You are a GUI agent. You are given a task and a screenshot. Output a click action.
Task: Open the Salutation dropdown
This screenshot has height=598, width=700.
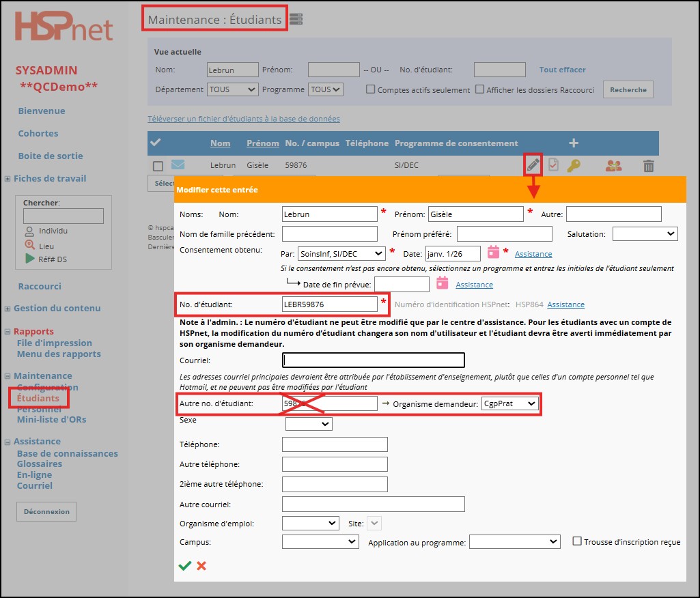[x=645, y=233]
